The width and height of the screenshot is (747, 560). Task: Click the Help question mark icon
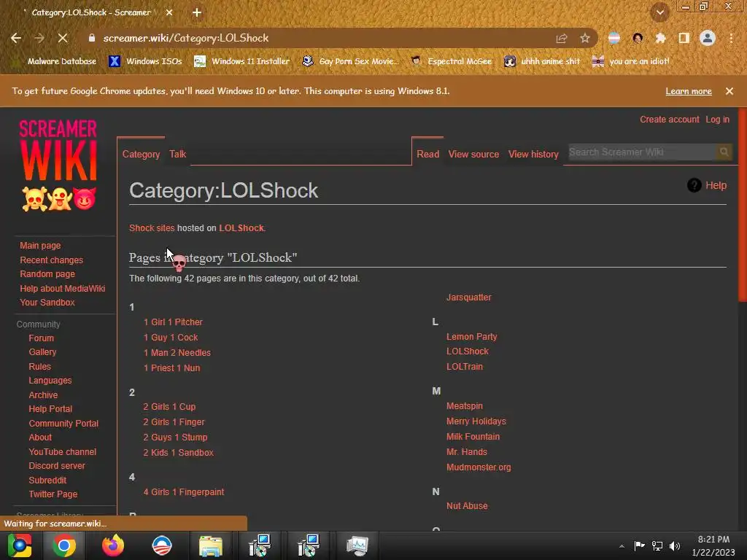(x=694, y=185)
